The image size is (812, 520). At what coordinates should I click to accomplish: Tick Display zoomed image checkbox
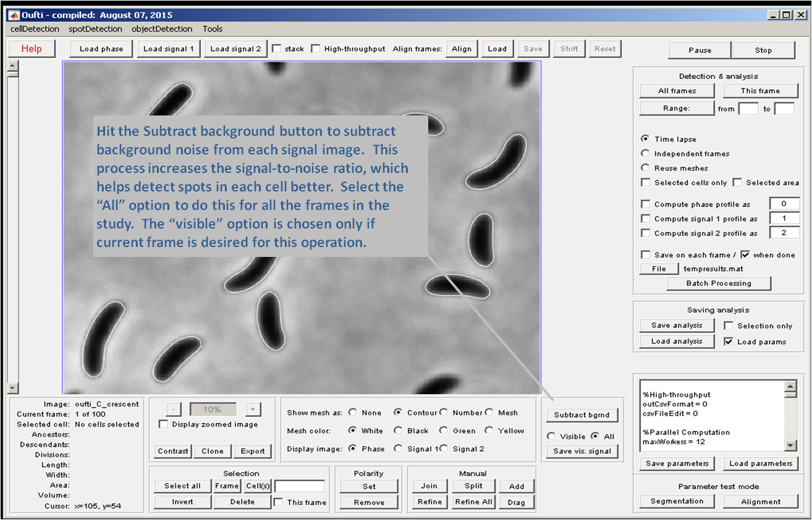pos(163,424)
